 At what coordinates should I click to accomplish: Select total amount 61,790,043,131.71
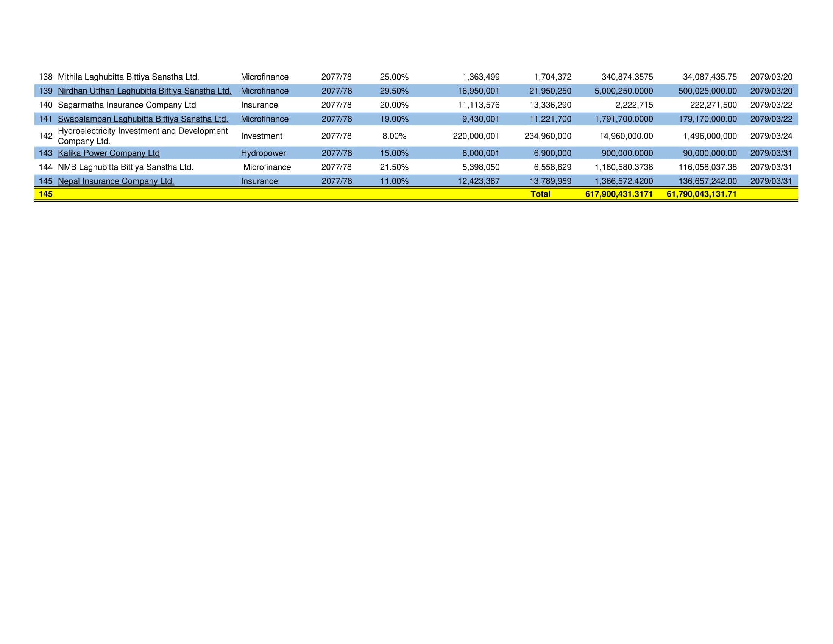(x=701, y=194)
